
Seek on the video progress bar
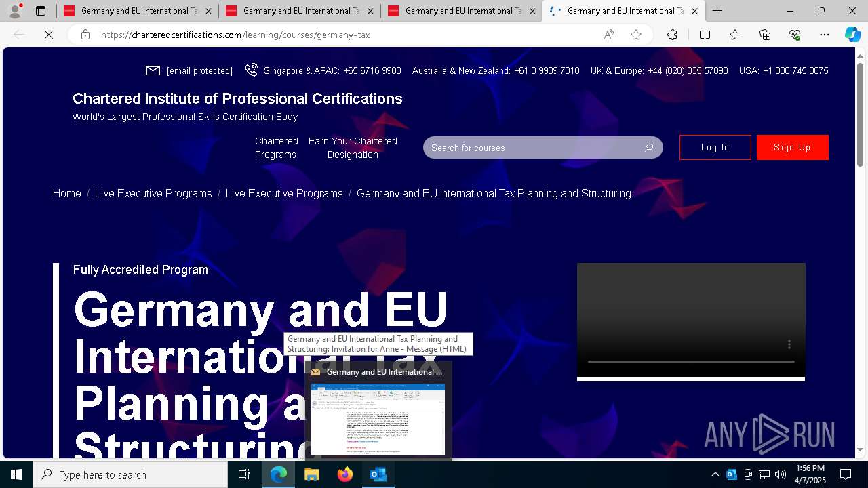point(690,362)
